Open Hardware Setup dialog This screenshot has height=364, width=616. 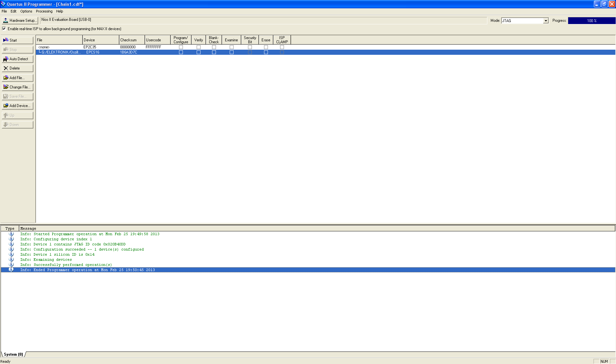pos(20,21)
